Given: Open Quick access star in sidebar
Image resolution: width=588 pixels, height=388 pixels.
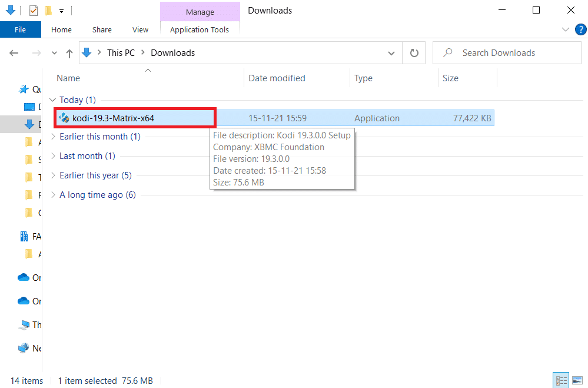Looking at the screenshot, I should point(24,89).
